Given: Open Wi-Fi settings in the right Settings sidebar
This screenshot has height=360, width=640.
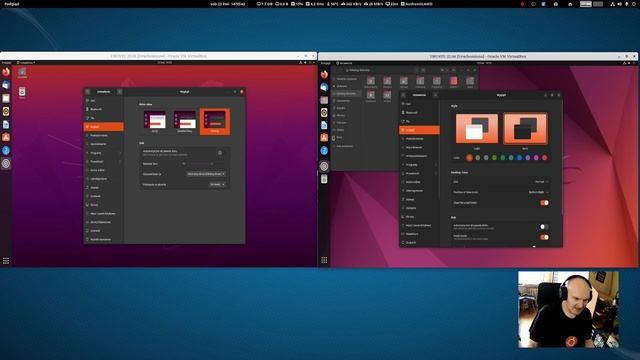Looking at the screenshot, I should 419,104.
